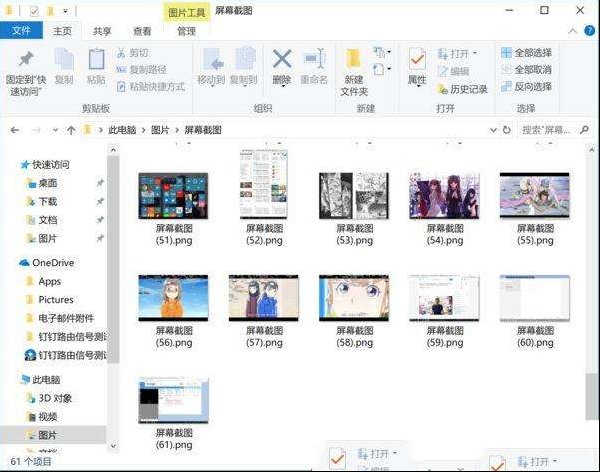Open the 打开 dropdown in ribbon
600x472 pixels.
pos(457,53)
